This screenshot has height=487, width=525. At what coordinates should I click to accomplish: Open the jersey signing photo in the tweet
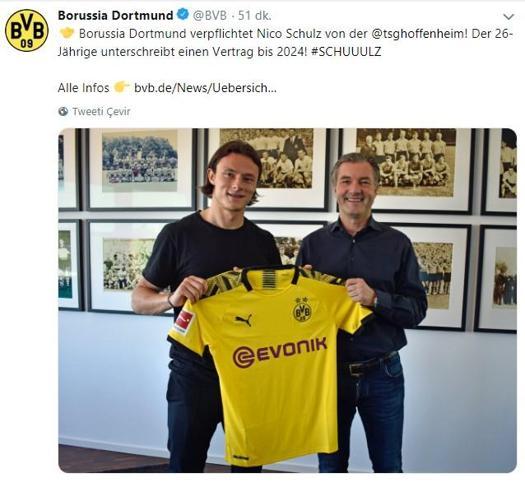click(288, 300)
